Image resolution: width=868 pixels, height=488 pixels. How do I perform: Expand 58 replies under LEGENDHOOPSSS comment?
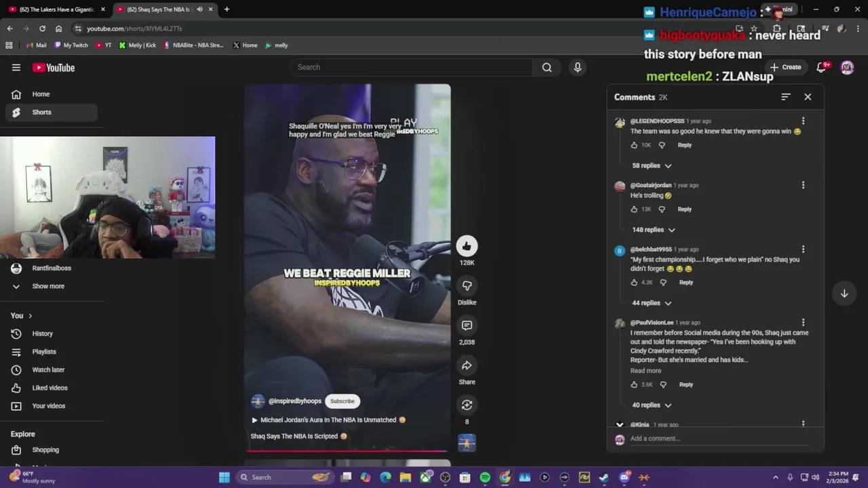pos(652,165)
